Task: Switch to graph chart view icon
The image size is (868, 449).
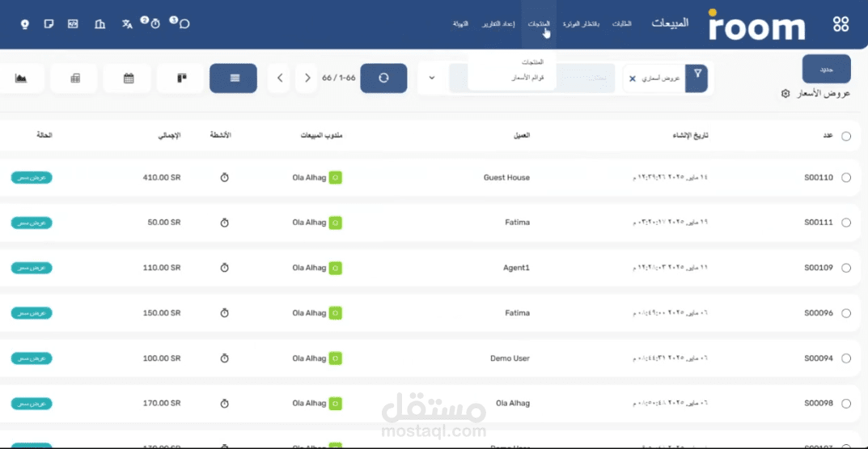Action: click(x=21, y=78)
